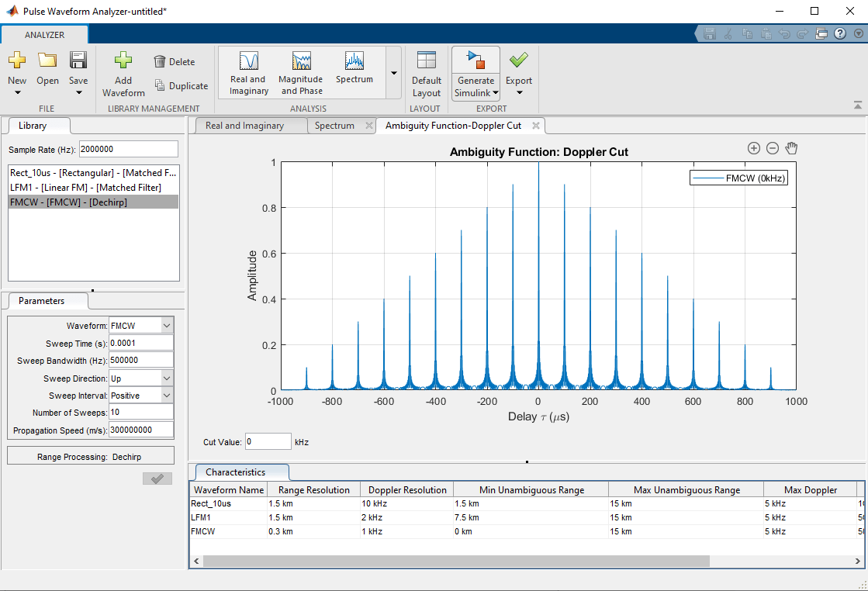Switch to the Spectrum tab
This screenshot has width=868, height=591.
pos(334,126)
